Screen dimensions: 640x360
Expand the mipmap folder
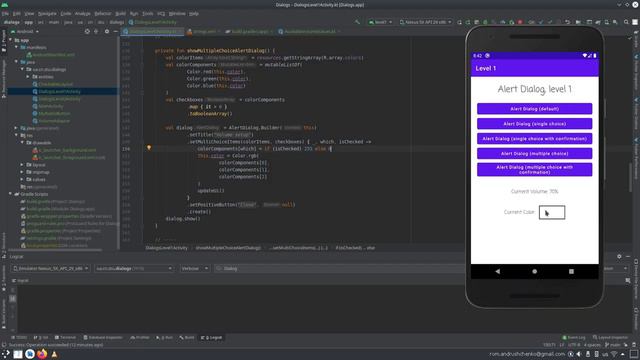(22, 172)
